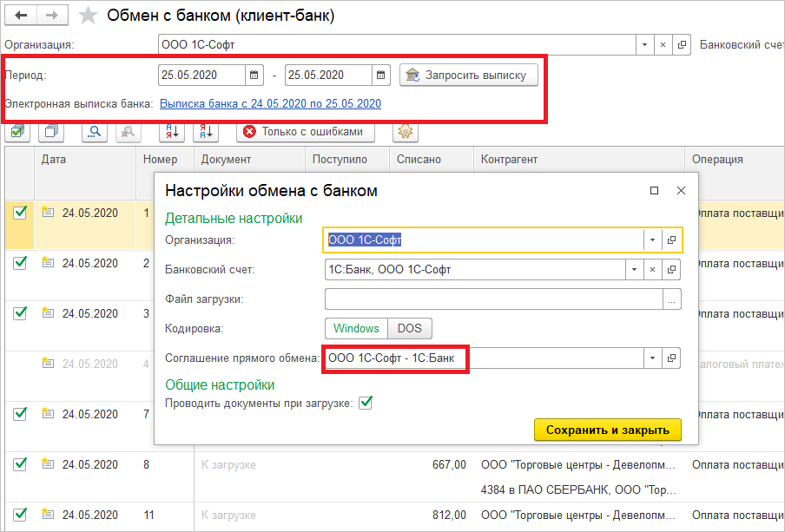The height and width of the screenshot is (532, 785).
Task: Expand Соглашение прямого обмена dropdown
Action: [652, 358]
